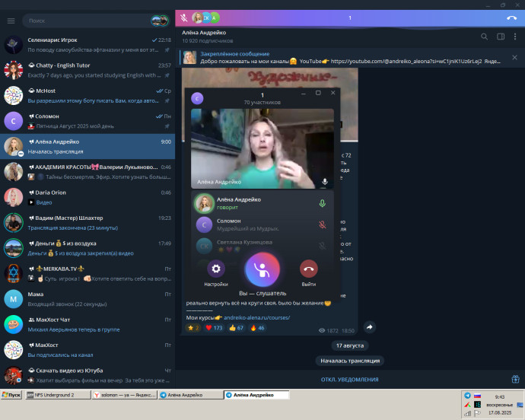
Task: Click pinned message thumbnail image
Action: [x=189, y=57]
